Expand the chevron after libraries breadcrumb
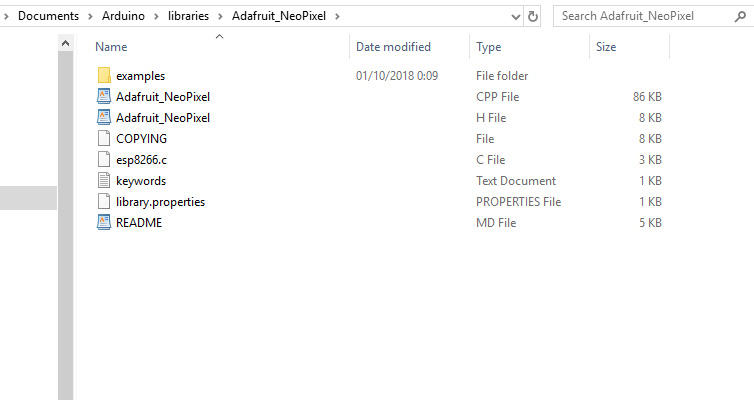 220,16
